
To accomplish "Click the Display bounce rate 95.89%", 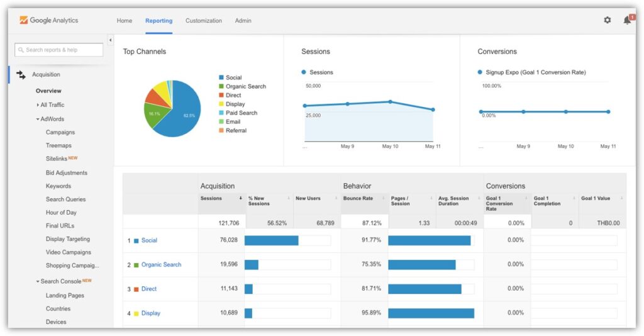I will pyautogui.click(x=371, y=313).
